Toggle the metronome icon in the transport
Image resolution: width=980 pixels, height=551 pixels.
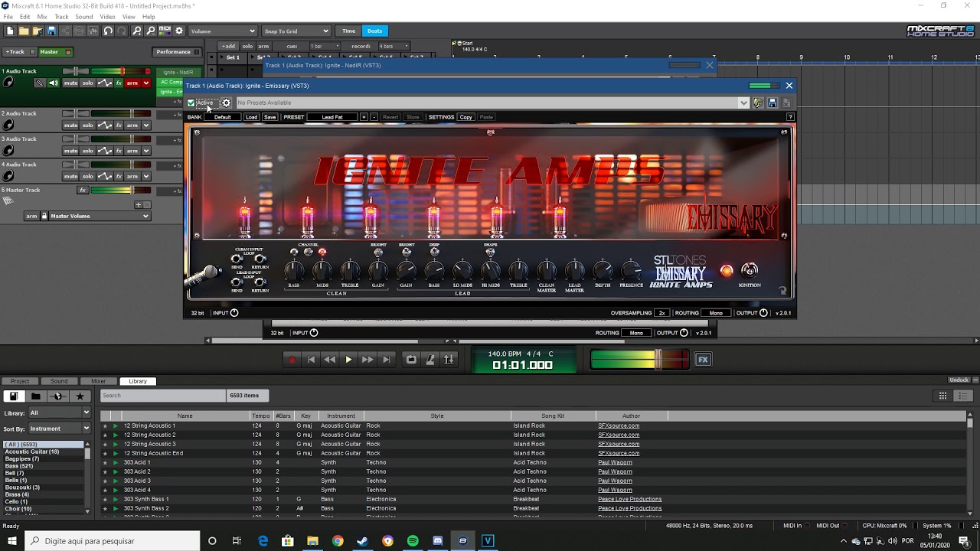click(x=430, y=360)
